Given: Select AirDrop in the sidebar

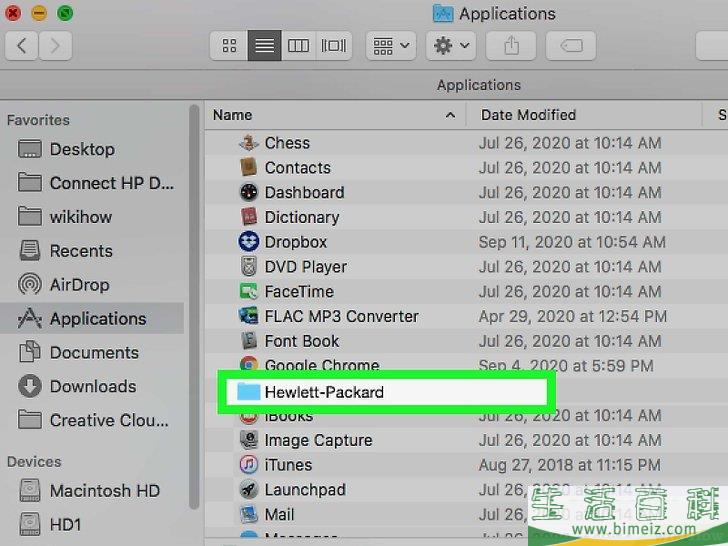Looking at the screenshot, I should pyautogui.click(x=79, y=285).
